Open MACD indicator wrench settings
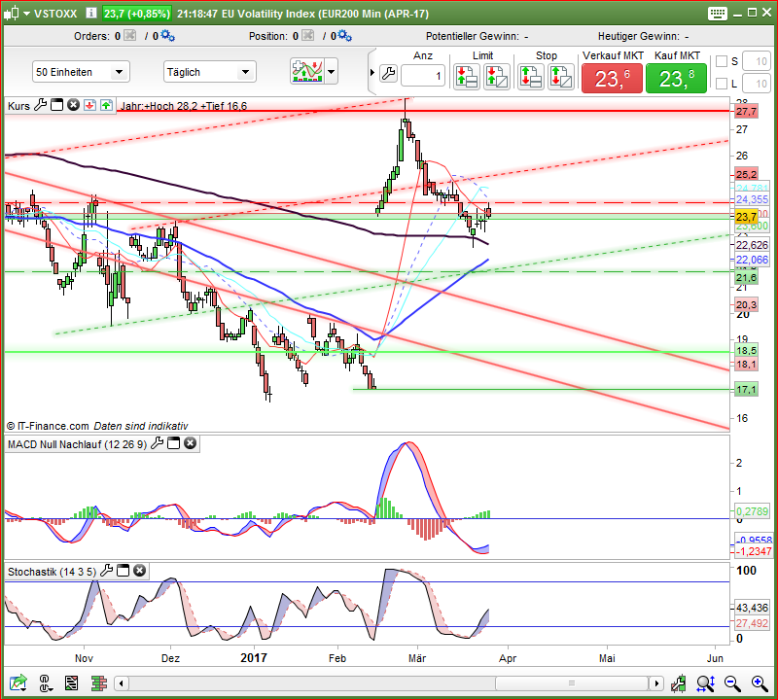The image size is (778, 700). (x=157, y=443)
